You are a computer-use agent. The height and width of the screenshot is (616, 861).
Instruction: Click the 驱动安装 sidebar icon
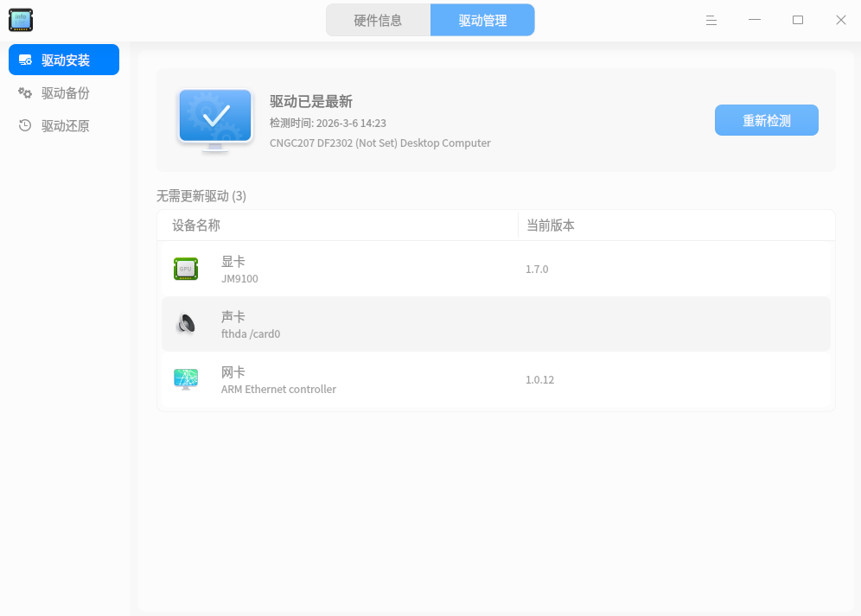point(25,60)
